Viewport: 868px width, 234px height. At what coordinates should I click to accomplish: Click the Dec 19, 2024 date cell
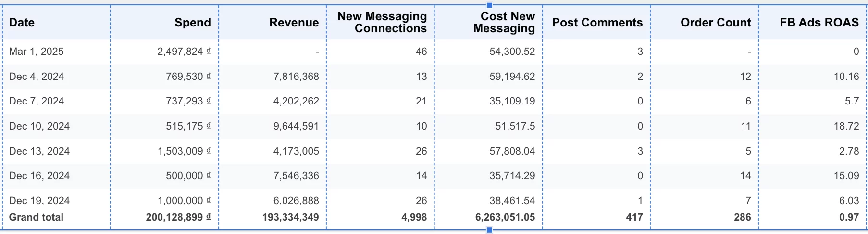[x=39, y=201]
